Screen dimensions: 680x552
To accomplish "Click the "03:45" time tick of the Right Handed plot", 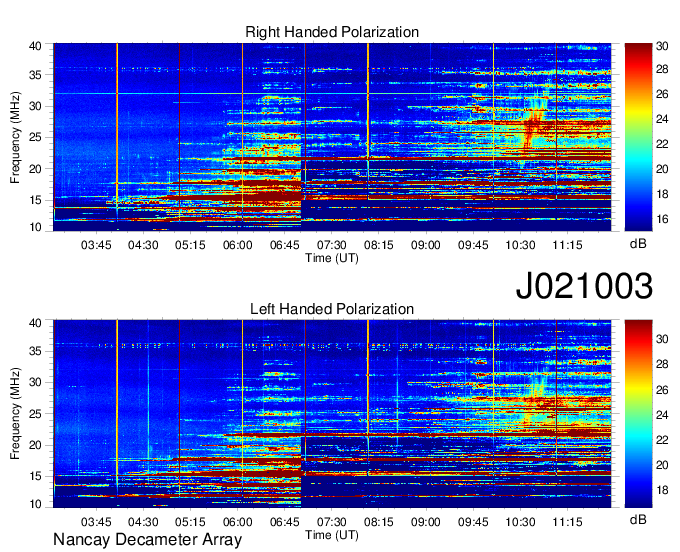I will pos(96,245).
